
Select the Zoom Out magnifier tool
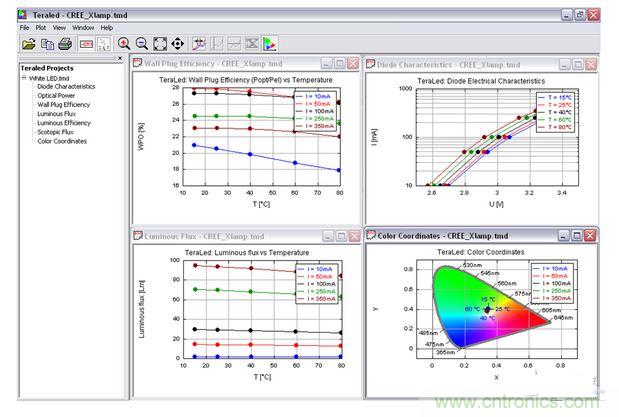[141, 43]
